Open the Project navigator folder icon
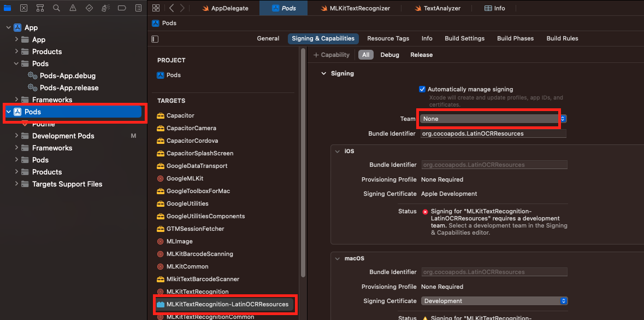 tap(8, 8)
